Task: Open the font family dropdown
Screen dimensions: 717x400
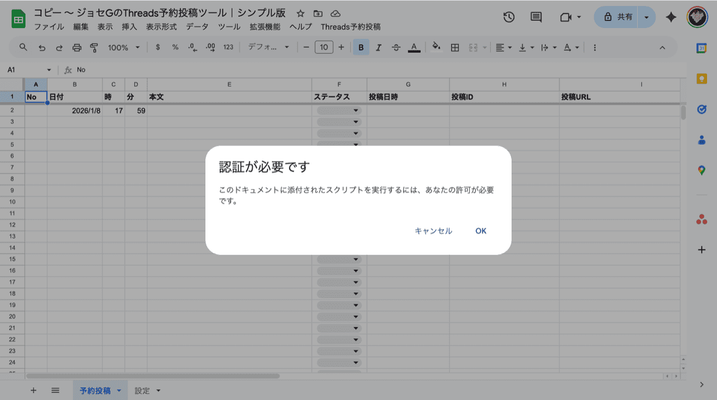Action: tap(268, 48)
